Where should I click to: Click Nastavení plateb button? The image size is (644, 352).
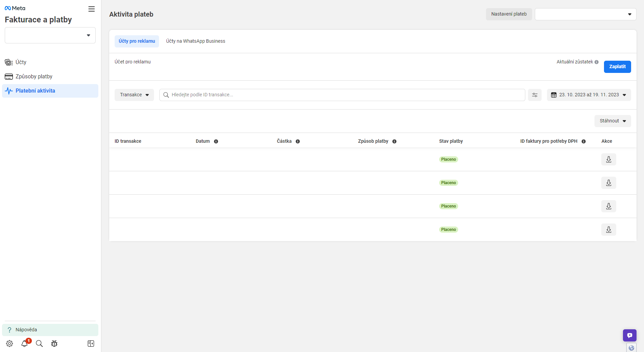pos(509,14)
